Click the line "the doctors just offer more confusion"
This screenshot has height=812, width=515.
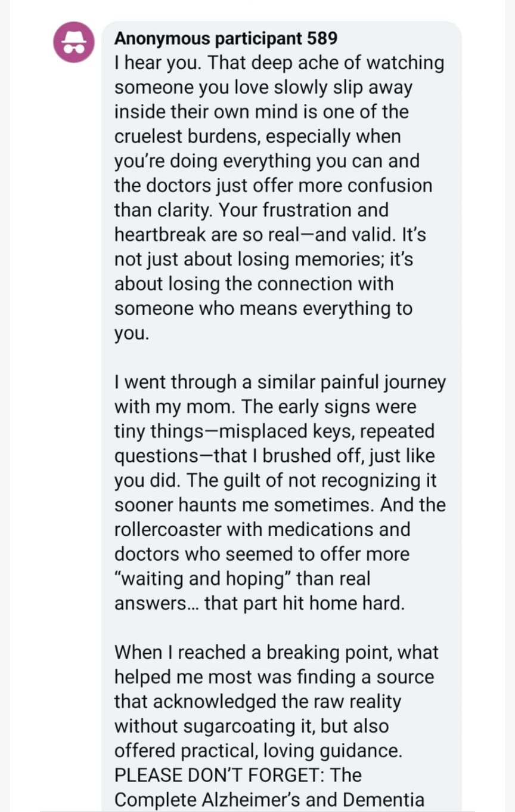273,186
